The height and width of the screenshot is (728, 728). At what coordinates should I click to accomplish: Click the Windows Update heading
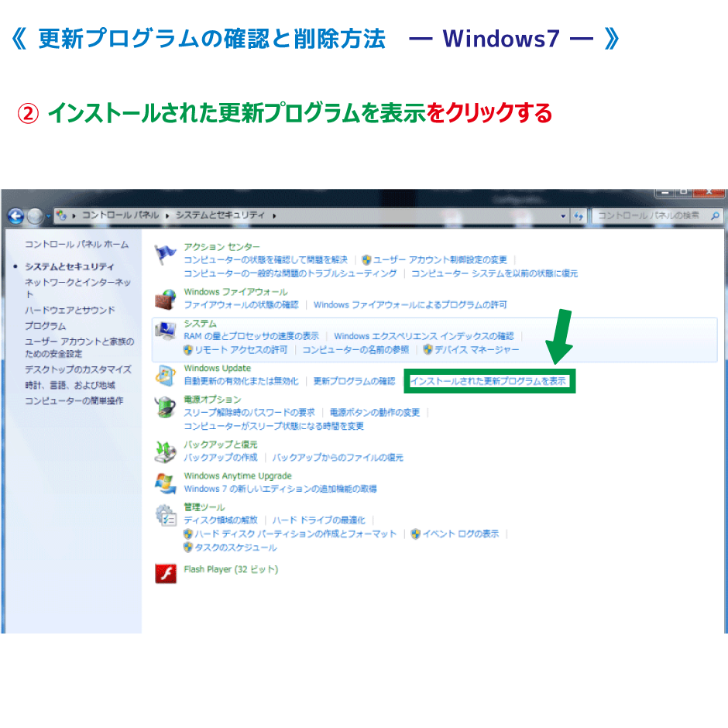coord(218,368)
